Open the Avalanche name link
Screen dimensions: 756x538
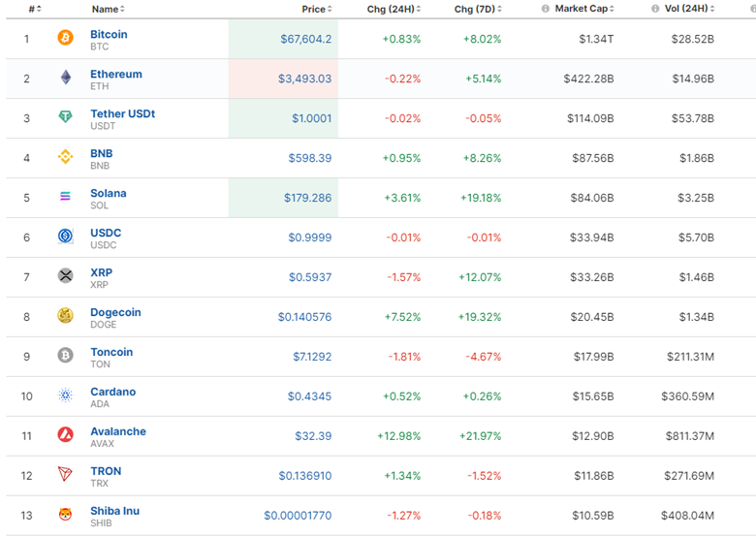click(x=118, y=431)
